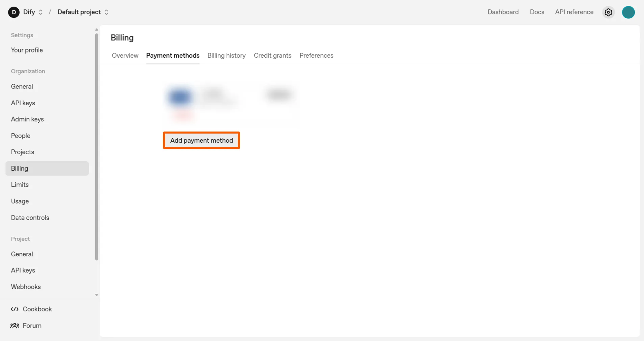Image resolution: width=644 pixels, height=341 pixels.
Task: Open Cookbook code icon link
Action: (15, 309)
